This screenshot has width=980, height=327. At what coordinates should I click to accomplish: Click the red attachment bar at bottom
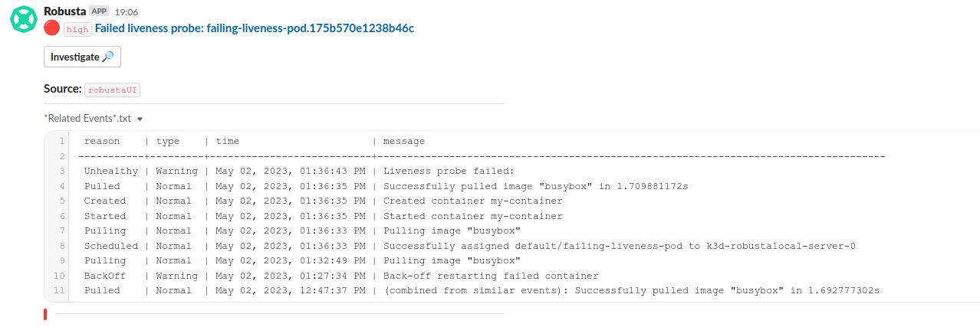[x=45, y=314]
